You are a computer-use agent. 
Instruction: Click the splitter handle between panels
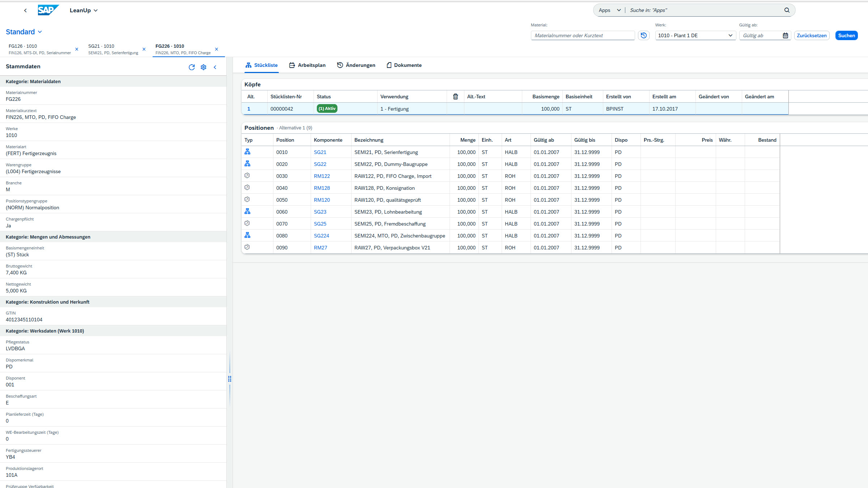pos(230,379)
